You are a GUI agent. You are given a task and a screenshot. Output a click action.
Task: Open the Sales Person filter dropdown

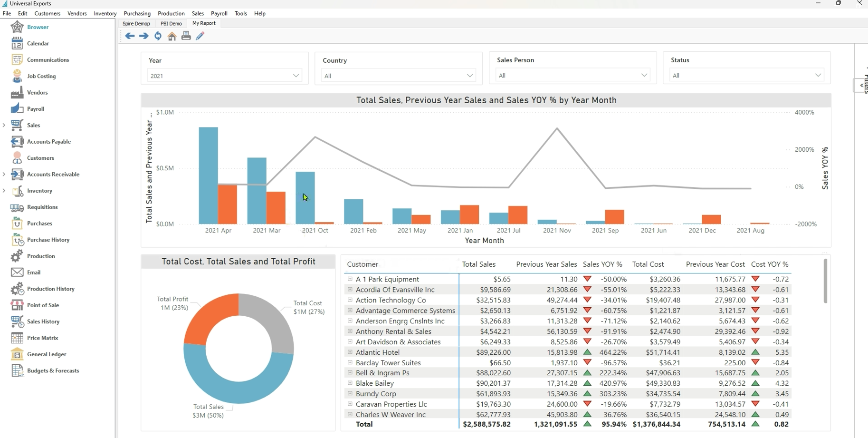tap(644, 75)
